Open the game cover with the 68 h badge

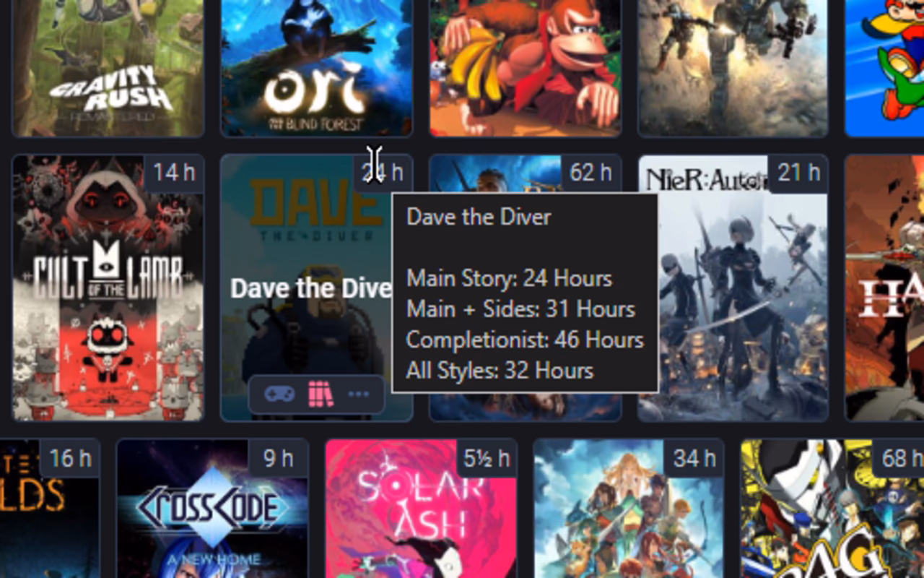tap(832, 509)
